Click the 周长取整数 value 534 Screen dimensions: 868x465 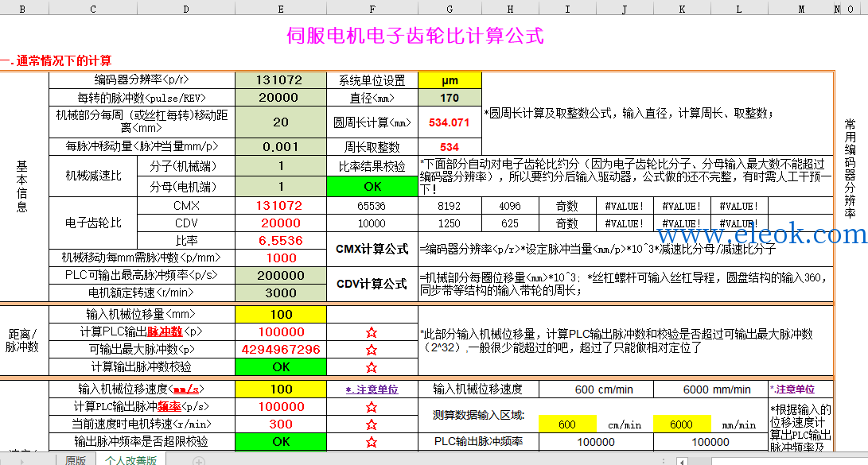click(450, 147)
